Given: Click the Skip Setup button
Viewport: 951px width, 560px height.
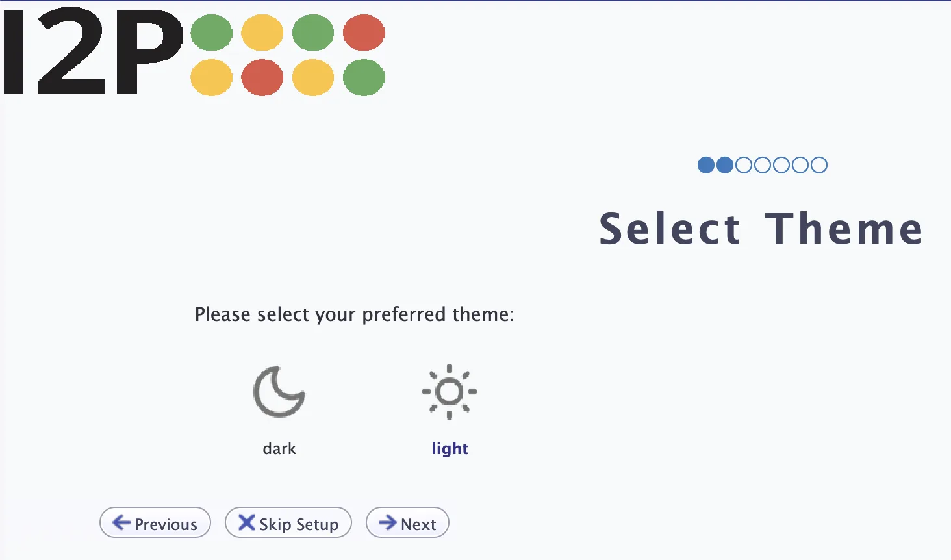Looking at the screenshot, I should pos(288,522).
